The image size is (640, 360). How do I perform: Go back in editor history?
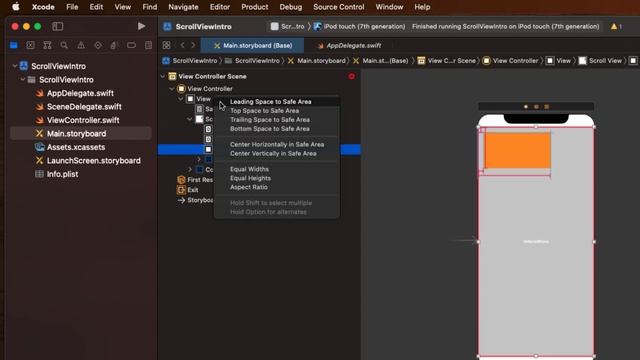[x=182, y=45]
